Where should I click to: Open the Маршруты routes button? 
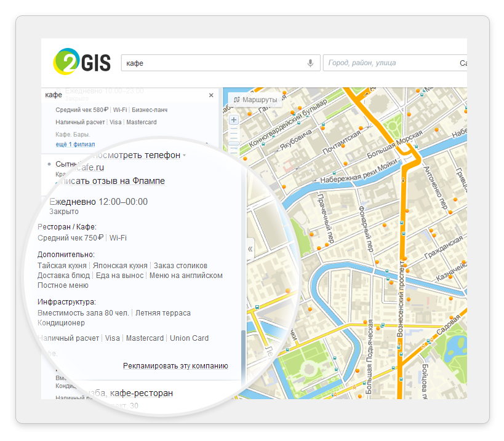(255, 100)
